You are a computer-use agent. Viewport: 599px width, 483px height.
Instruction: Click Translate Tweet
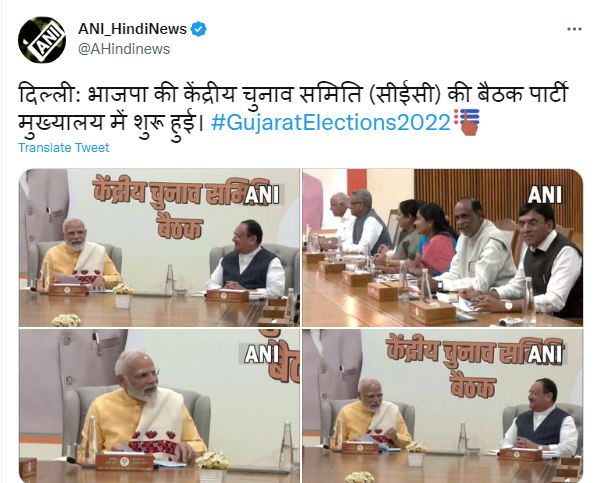coord(63,147)
